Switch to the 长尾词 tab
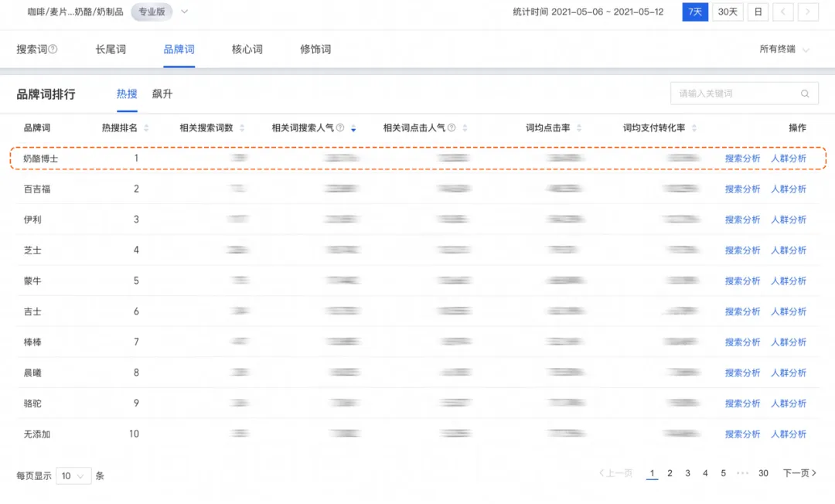Screen dimensions: 835x504 111,49
